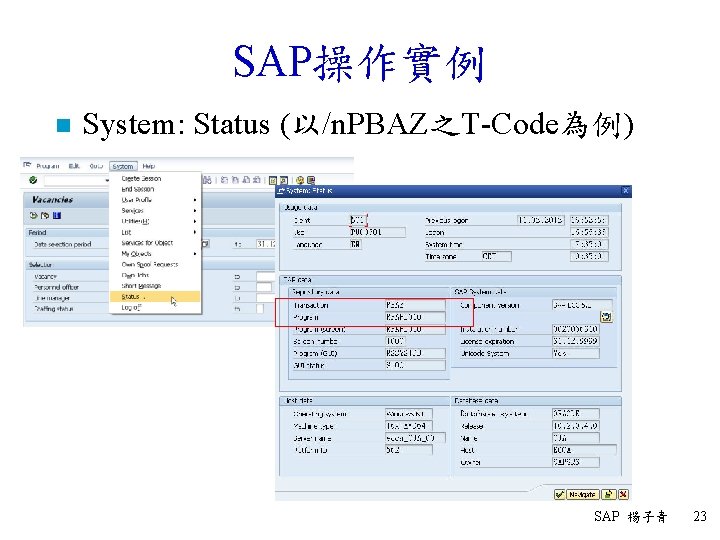Click the User field in Usage data

(377, 232)
